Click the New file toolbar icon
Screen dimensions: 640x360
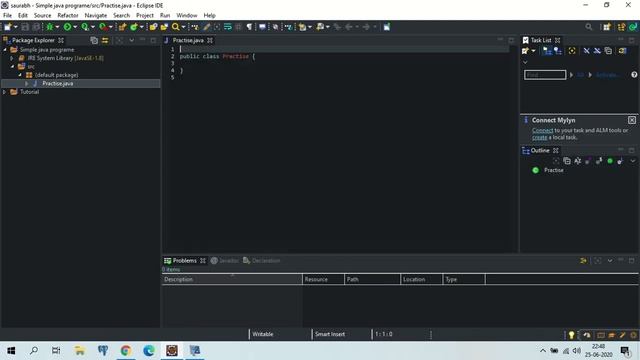pyautogui.click(x=7, y=27)
